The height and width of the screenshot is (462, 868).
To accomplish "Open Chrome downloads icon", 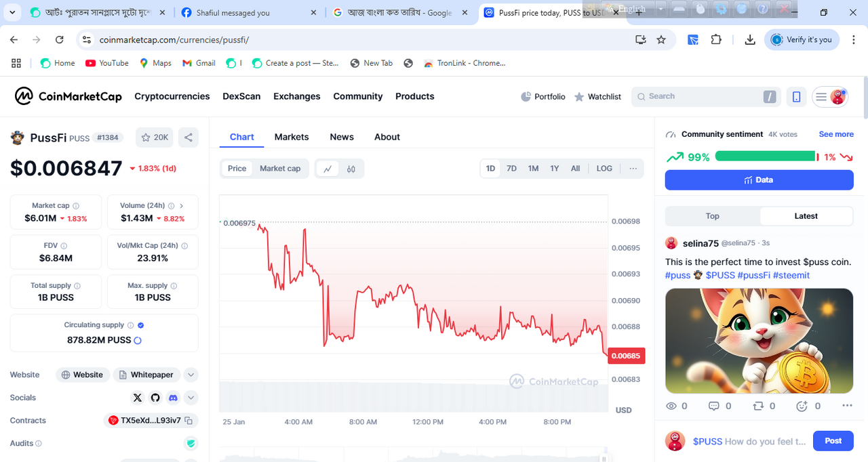I will [x=750, y=40].
